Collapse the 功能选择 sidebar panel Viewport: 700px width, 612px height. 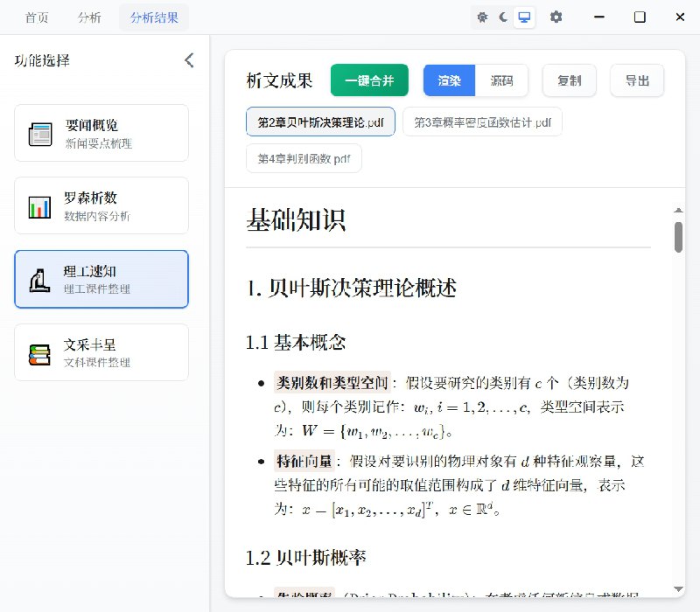pyautogui.click(x=188, y=60)
